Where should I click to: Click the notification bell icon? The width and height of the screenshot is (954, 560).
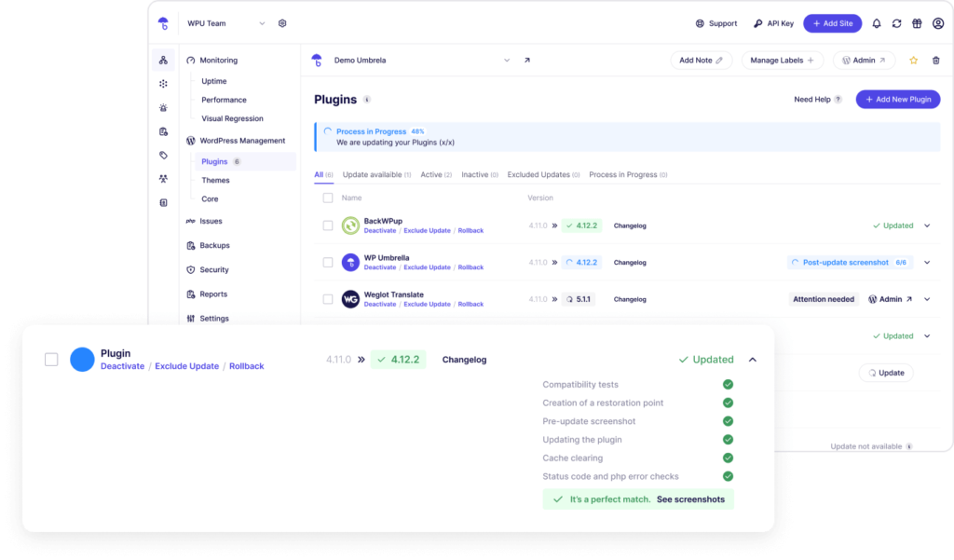click(x=876, y=23)
